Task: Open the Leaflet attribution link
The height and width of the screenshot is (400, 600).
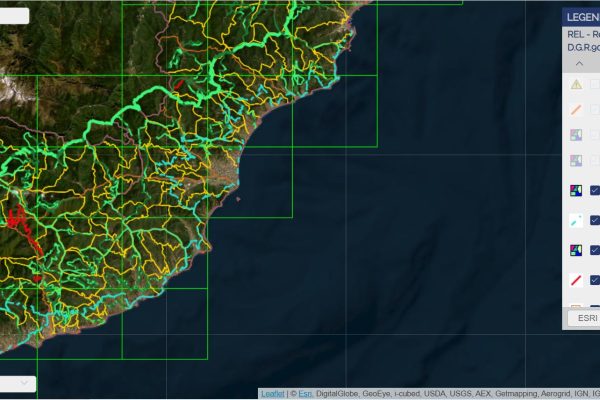Action: [x=273, y=393]
